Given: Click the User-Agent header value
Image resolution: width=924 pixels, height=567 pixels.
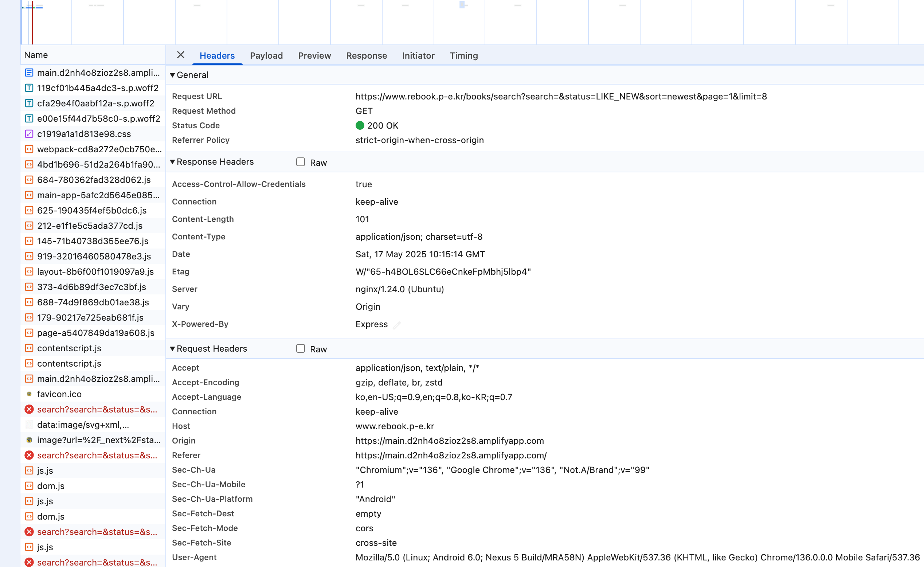Looking at the screenshot, I should 638,557.
